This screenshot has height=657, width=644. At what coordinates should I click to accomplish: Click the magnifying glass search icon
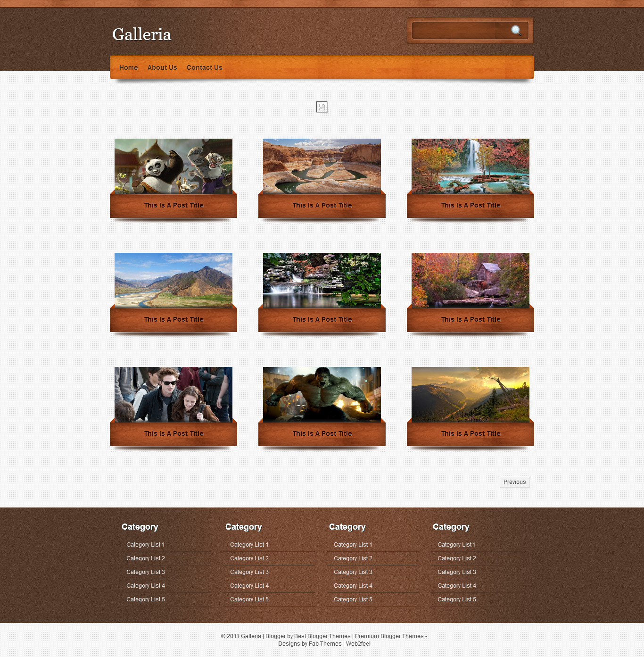pyautogui.click(x=516, y=31)
